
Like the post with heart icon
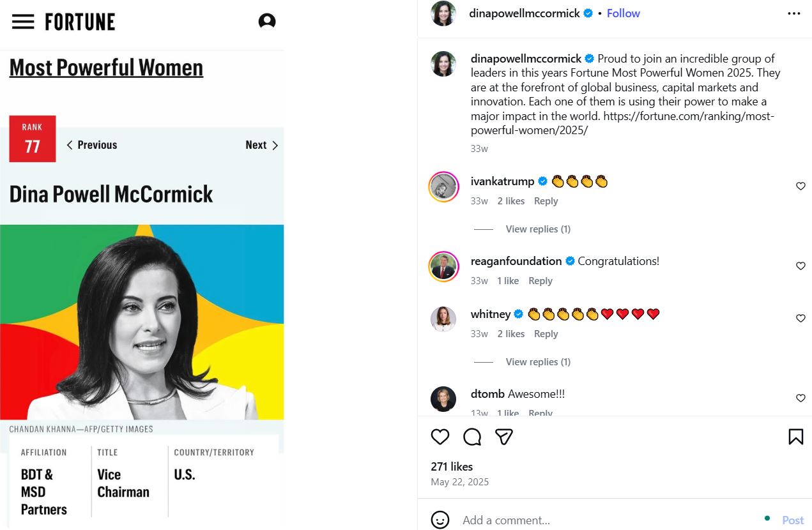(x=440, y=437)
